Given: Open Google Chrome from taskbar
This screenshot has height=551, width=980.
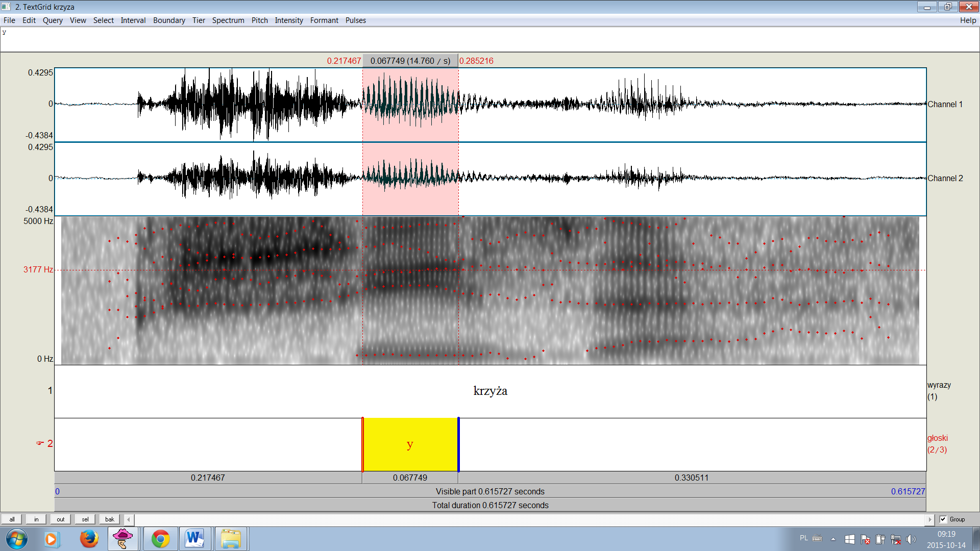Looking at the screenshot, I should tap(160, 539).
